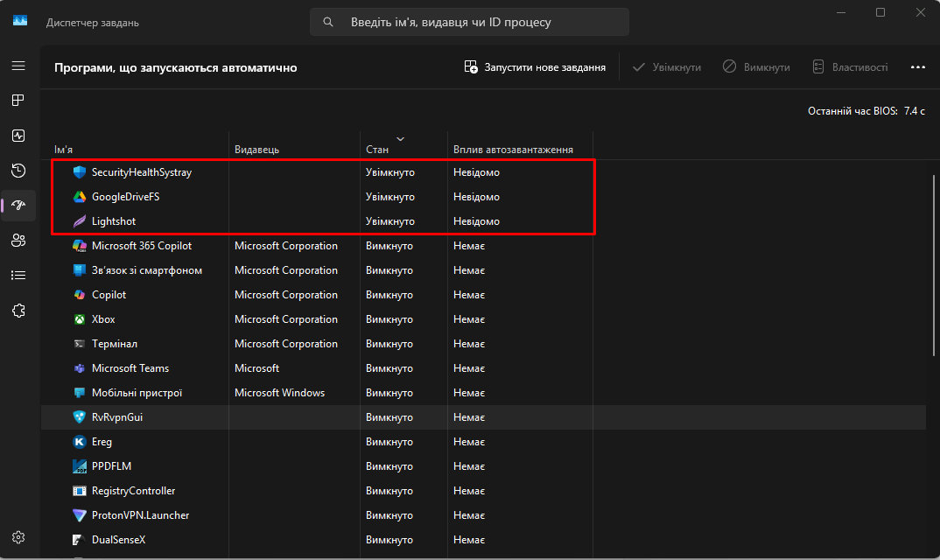
Task: Select the Xbox row name
Action: coord(103,319)
